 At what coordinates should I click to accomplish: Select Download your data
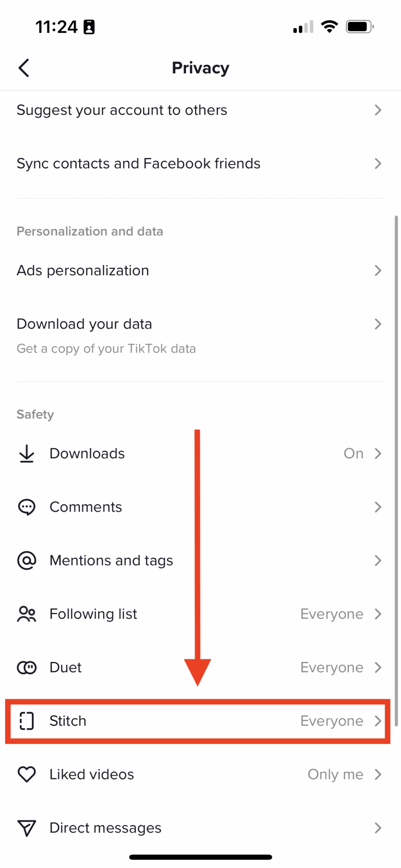tap(84, 324)
